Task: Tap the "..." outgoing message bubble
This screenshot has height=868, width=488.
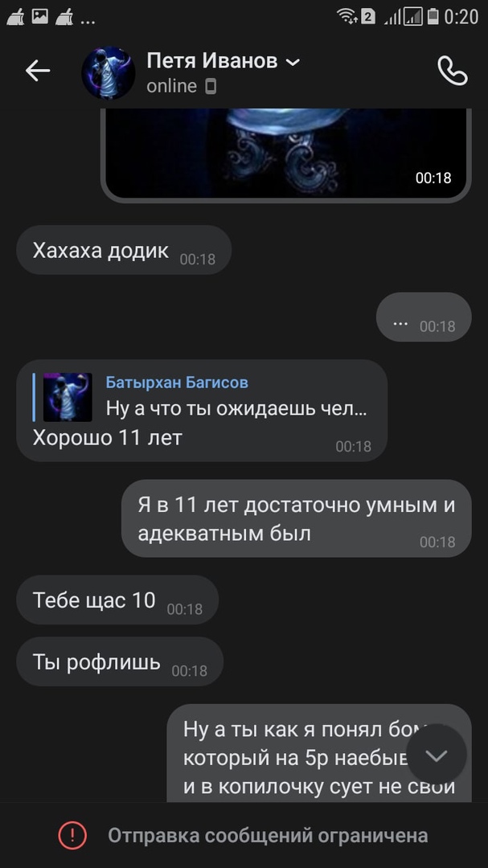Action: pos(424,317)
